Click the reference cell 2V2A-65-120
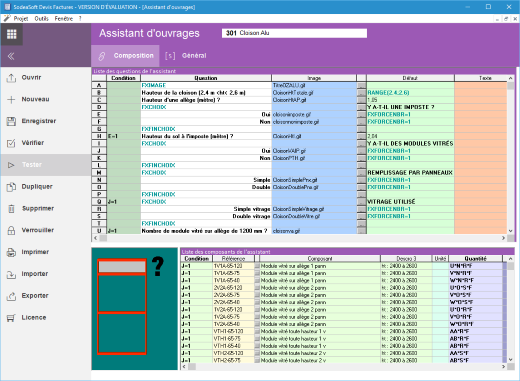 pyautogui.click(x=233, y=288)
